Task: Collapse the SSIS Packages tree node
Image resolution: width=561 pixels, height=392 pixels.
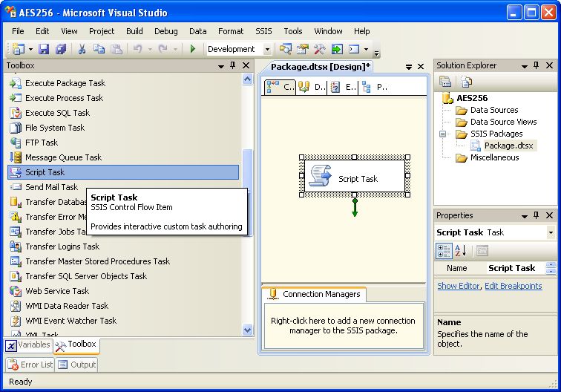Action: [443, 134]
